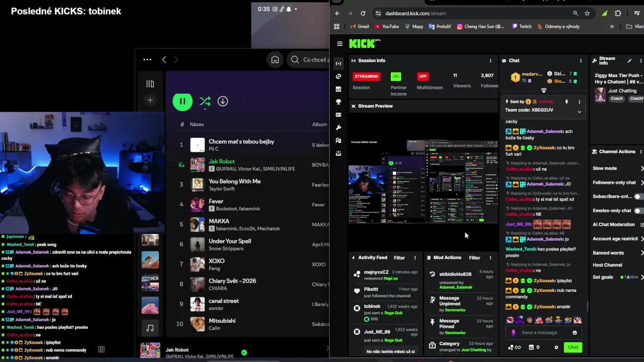
Task: Click Just Chatting category in Stream info
Action: pos(622,91)
